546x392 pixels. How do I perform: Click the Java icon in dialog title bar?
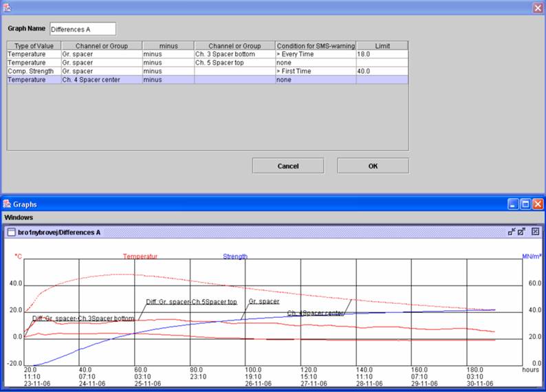[x=7, y=8]
